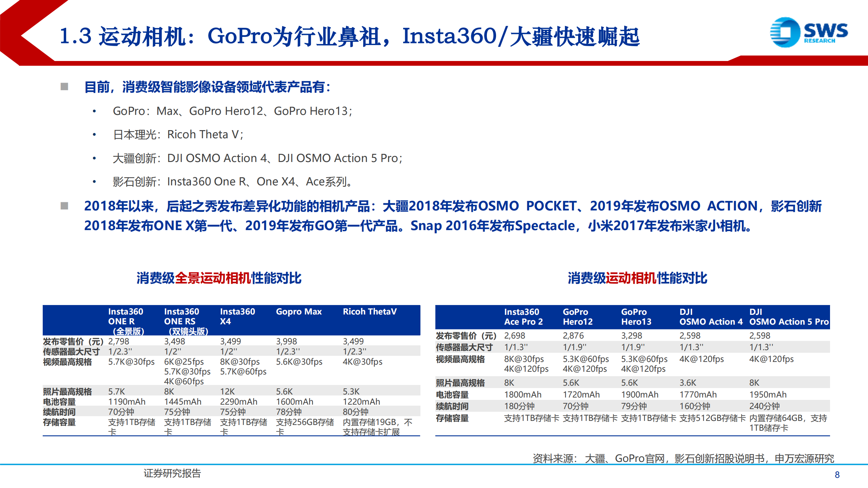
Task: Click the GoPro Hero13 price cell 3,298
Action: click(x=631, y=336)
